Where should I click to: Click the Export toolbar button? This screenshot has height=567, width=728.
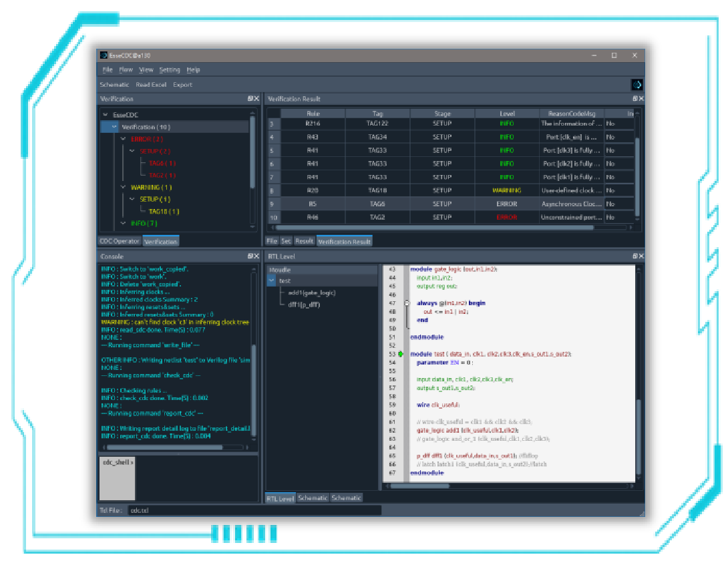[x=182, y=85]
